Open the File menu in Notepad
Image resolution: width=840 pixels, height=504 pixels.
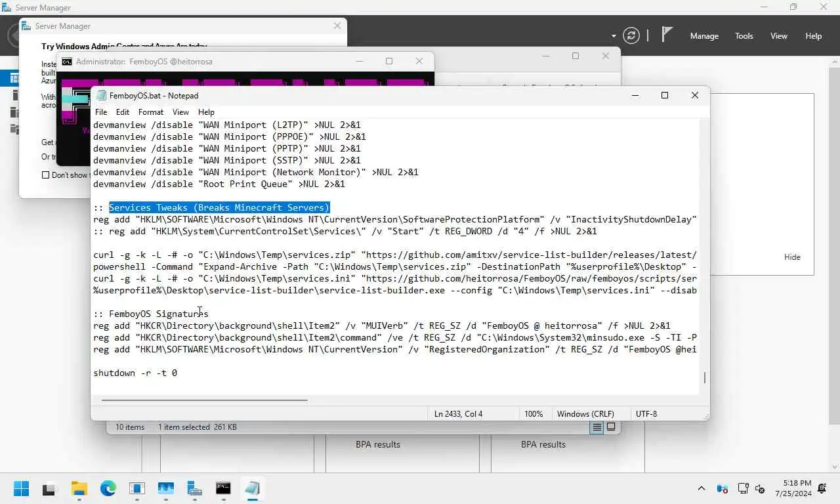pyautogui.click(x=101, y=112)
